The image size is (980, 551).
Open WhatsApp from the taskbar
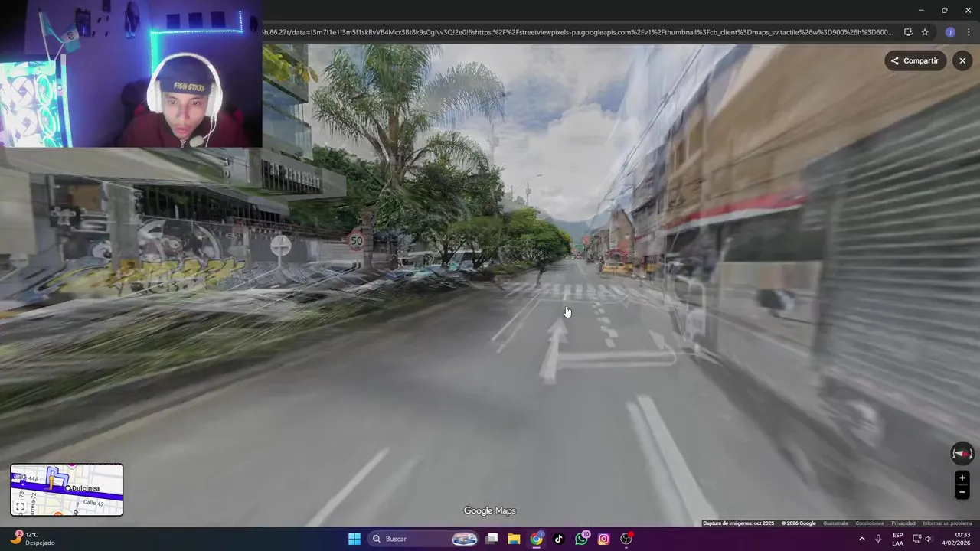click(x=582, y=539)
